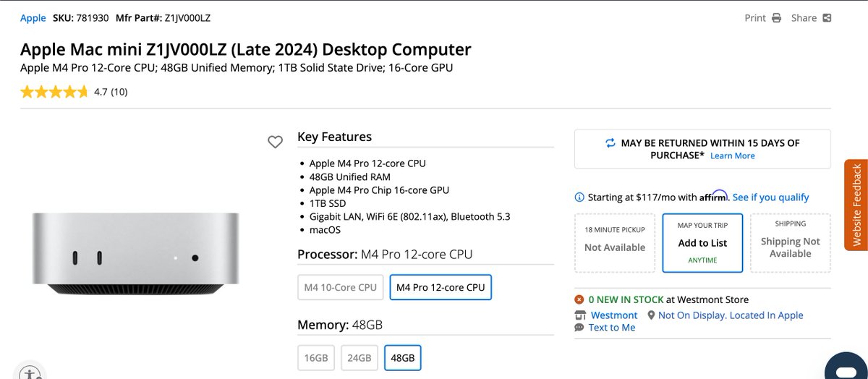This screenshot has width=868, height=379.
Task: Select the Map Your Trip Add to List tile
Action: pyautogui.click(x=702, y=242)
